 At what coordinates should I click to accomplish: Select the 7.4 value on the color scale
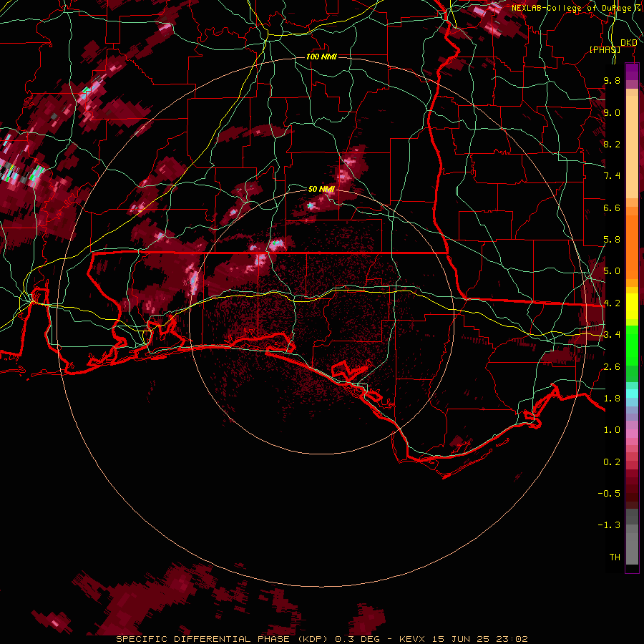[612, 176]
